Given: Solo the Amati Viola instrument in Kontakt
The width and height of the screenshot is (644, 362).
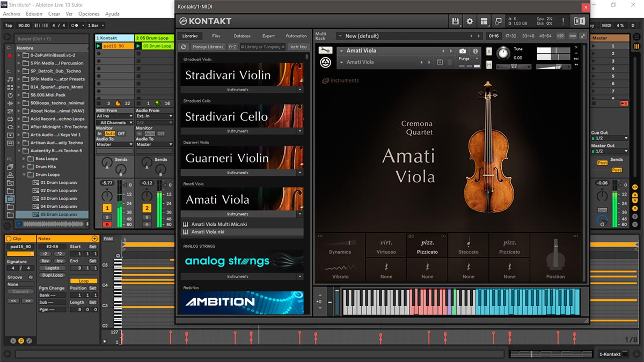Looking at the screenshot, I should [489, 51].
